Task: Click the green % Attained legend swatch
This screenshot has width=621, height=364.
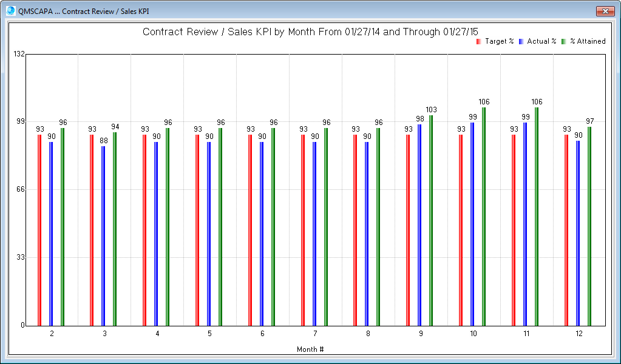Action: 563,41
